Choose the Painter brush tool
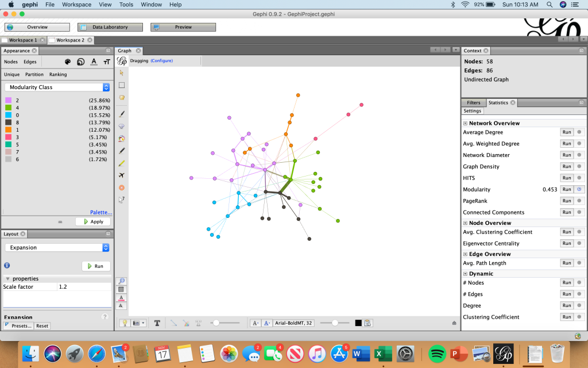 122,114
